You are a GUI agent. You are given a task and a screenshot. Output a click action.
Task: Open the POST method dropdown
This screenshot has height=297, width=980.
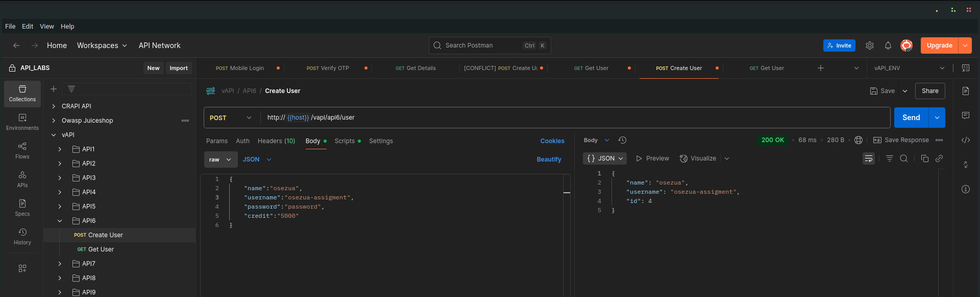231,118
